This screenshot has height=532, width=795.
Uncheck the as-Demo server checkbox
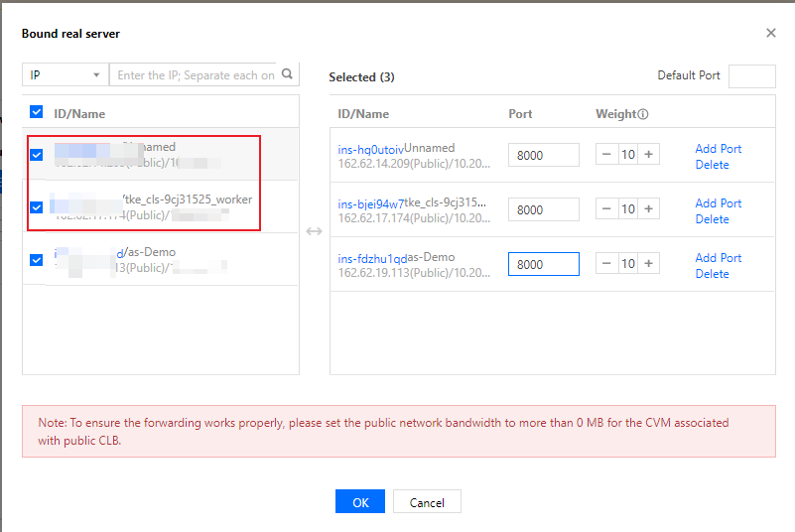coord(37,260)
